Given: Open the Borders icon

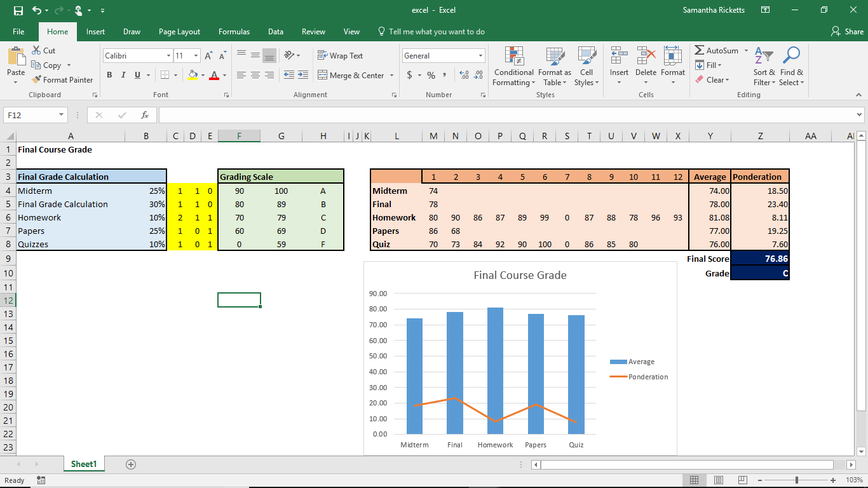Looking at the screenshot, I should [165, 75].
